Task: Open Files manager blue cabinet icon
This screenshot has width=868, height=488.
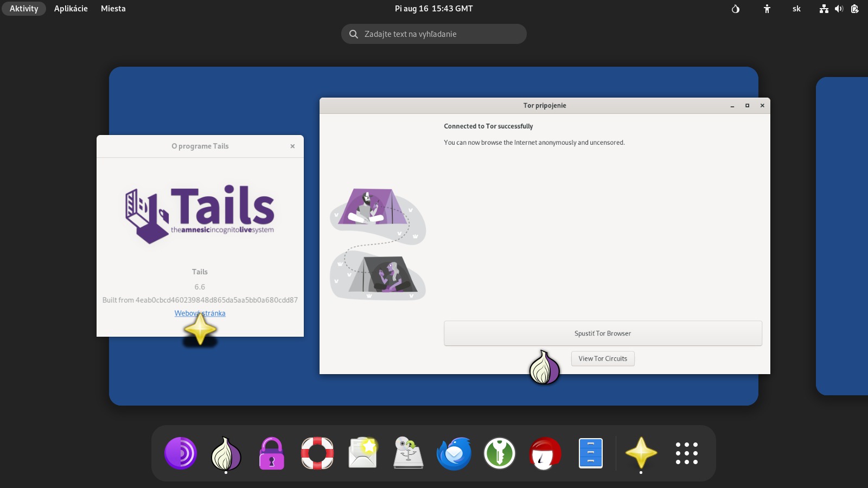Action: click(x=591, y=453)
